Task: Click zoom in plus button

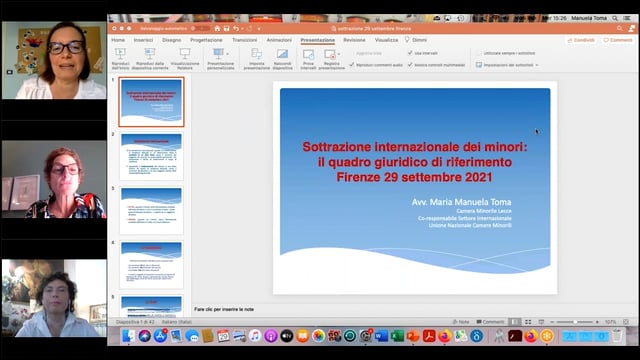Action: [597, 322]
